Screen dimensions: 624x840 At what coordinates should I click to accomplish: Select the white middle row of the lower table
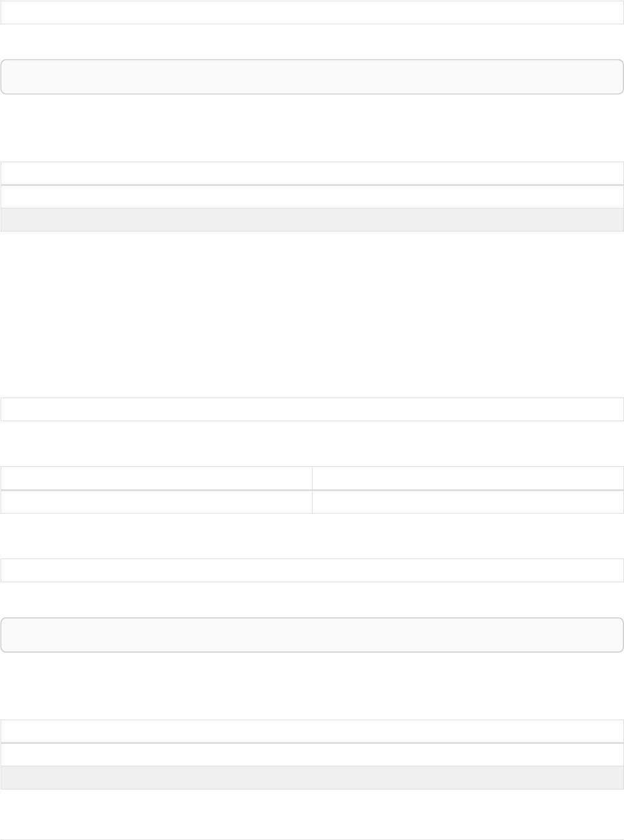[x=312, y=755]
